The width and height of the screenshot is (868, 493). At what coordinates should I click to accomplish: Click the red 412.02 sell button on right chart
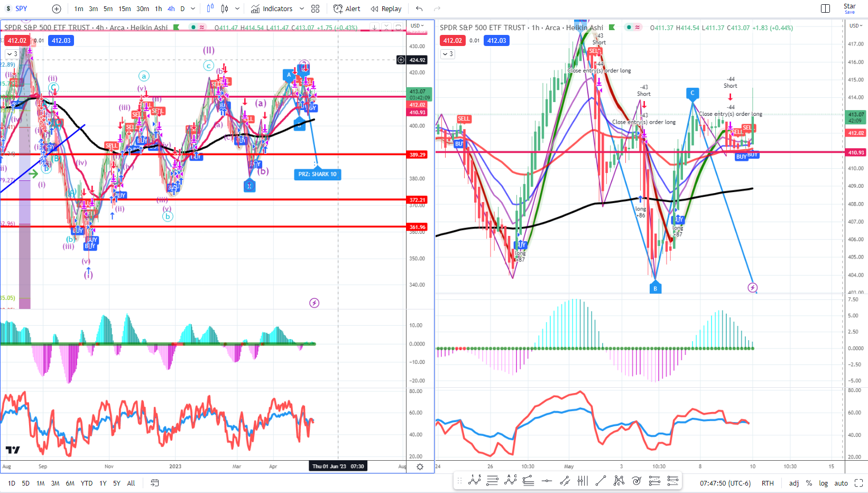453,41
